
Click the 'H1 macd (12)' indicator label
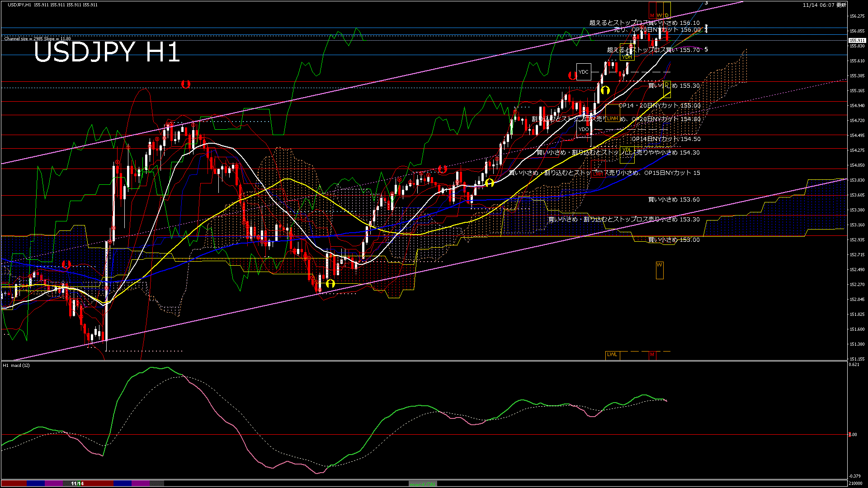coord(16,365)
